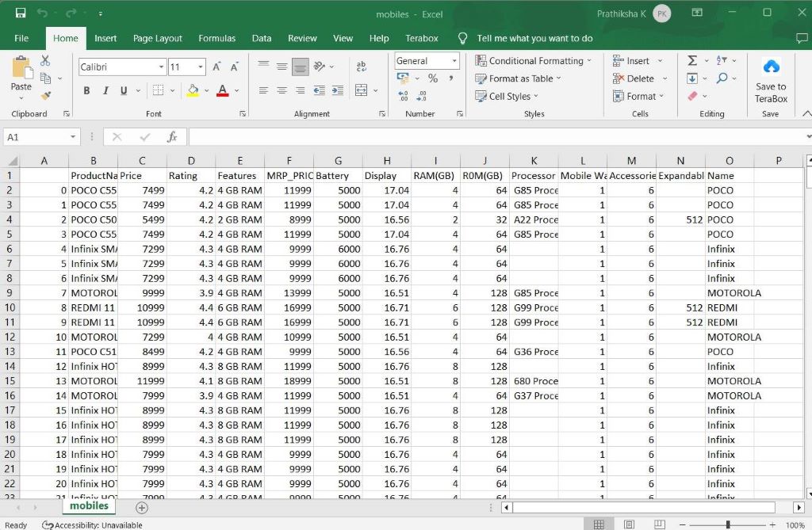This screenshot has height=530, width=812.
Task: Click Save to TeraBox cloud icon
Action: click(771, 67)
